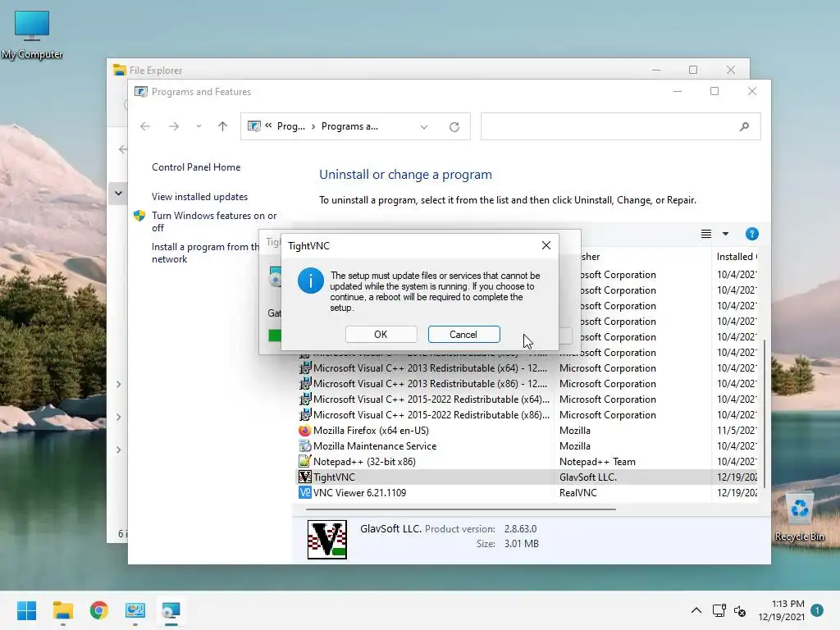The height and width of the screenshot is (630, 840).
Task: Click OK in the TightVNC dialog
Action: (x=381, y=335)
